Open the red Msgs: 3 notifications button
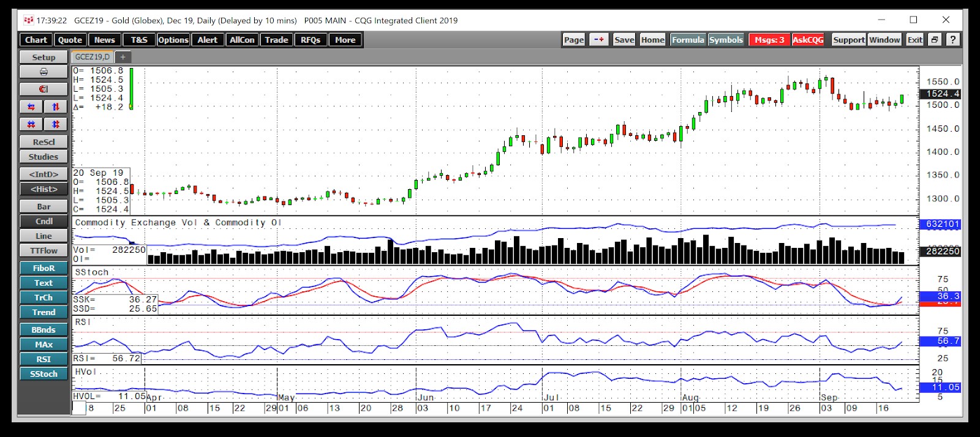Image resolution: width=980 pixels, height=437 pixels. [x=769, y=40]
